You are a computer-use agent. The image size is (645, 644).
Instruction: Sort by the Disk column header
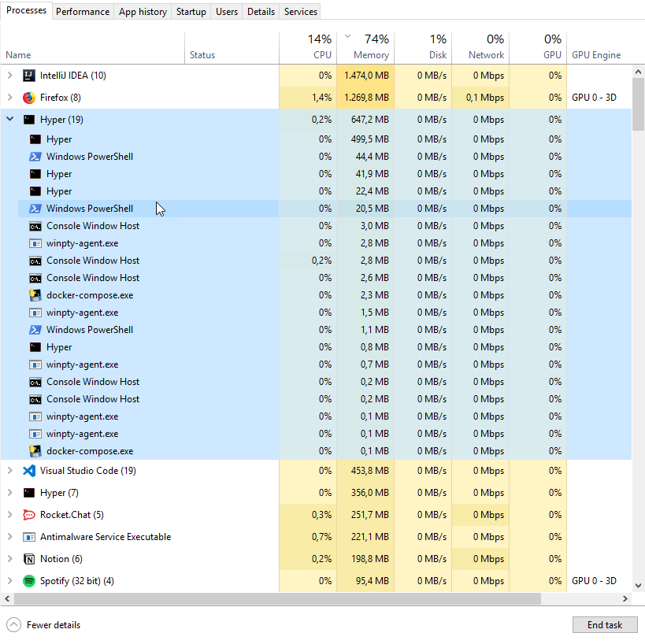pyautogui.click(x=423, y=48)
